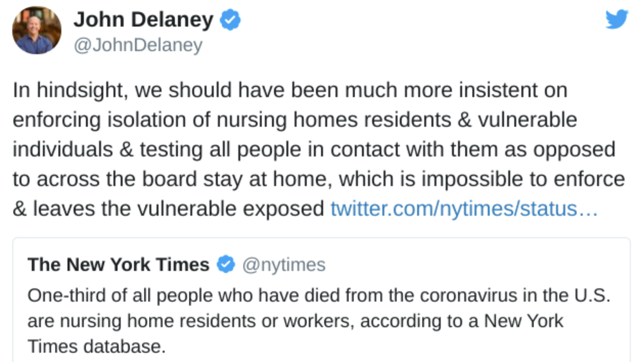Click the line starting 'individuals & testing'
The height and width of the screenshot is (362, 644).
click(x=314, y=149)
